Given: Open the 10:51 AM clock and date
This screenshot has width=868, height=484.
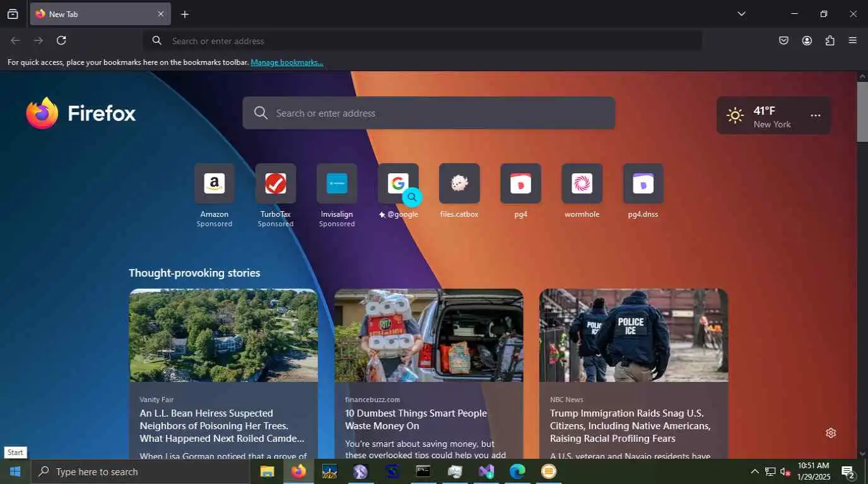Looking at the screenshot, I should (x=813, y=471).
